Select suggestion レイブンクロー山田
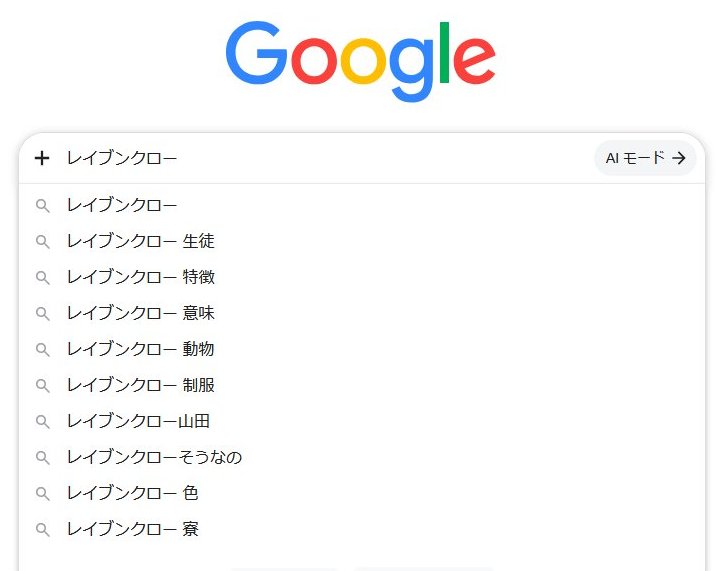The image size is (719, 571). pyautogui.click(x=362, y=421)
